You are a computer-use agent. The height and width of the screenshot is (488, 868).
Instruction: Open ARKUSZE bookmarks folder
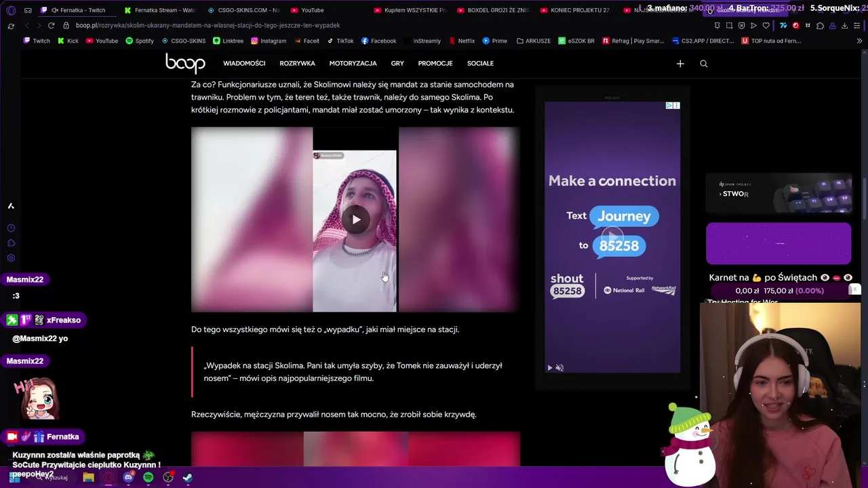533,41
